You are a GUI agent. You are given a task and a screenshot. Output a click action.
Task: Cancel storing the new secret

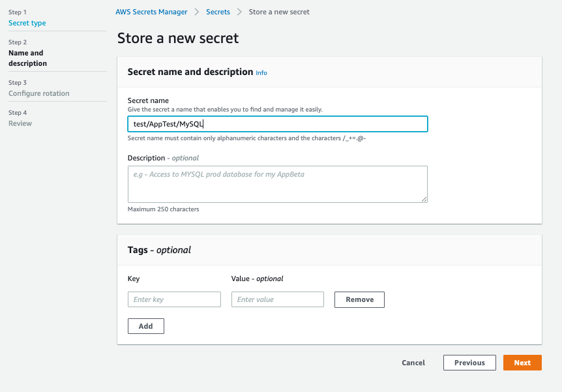tap(413, 363)
